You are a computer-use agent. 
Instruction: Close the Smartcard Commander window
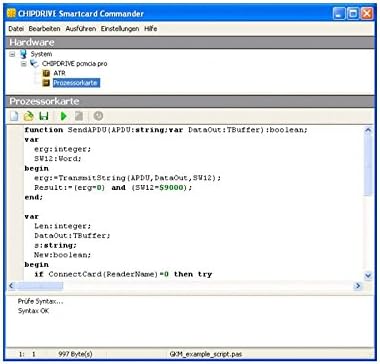(x=367, y=14)
